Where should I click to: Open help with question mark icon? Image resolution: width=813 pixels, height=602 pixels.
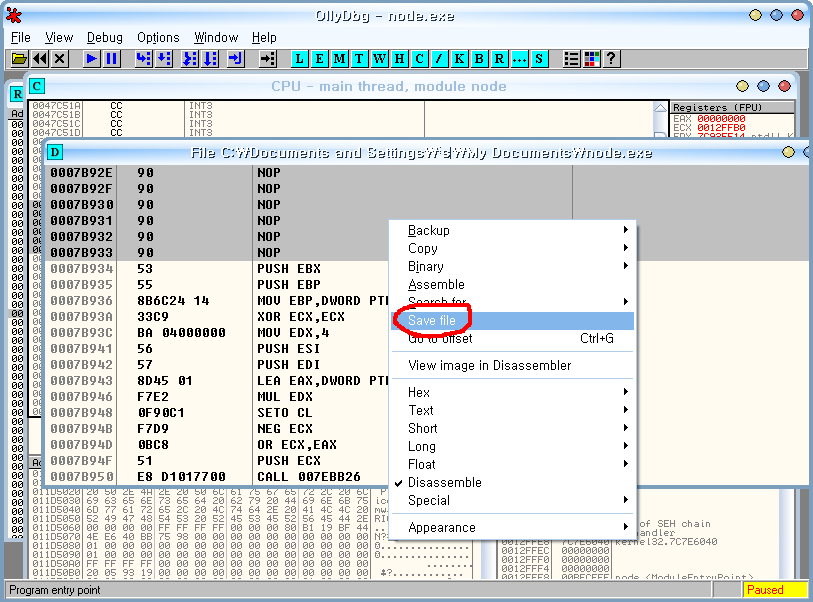pos(611,59)
